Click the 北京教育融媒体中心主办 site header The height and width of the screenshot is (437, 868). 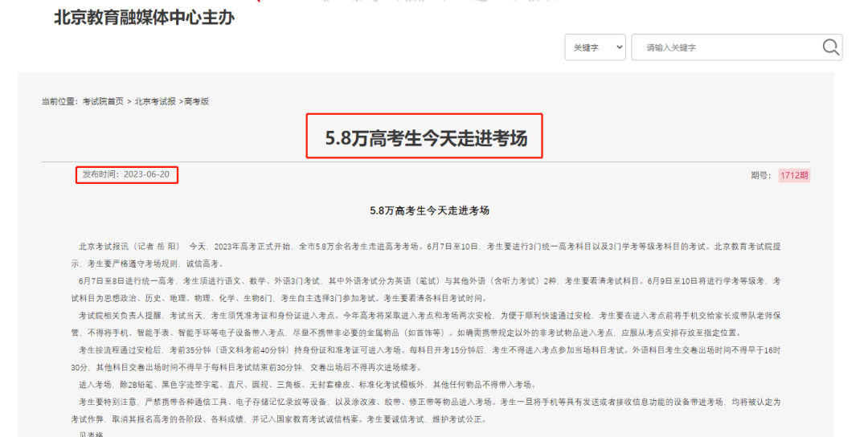[144, 17]
